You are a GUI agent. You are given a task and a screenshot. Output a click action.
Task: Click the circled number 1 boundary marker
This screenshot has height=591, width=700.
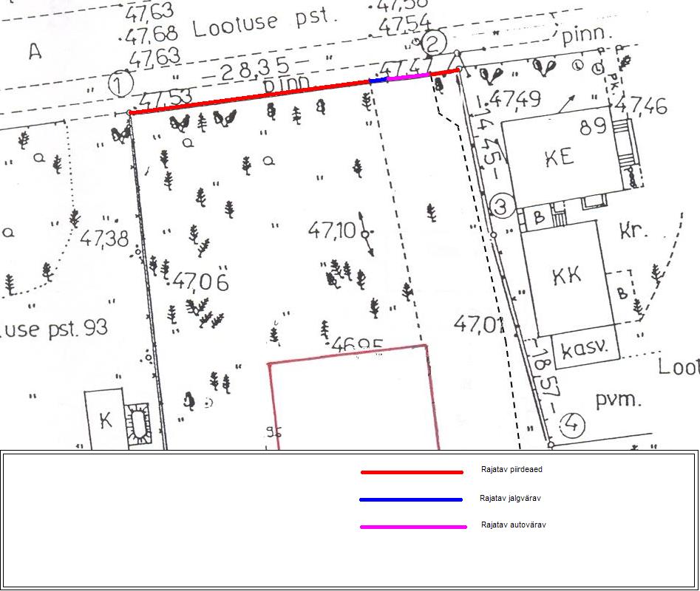pos(120,84)
